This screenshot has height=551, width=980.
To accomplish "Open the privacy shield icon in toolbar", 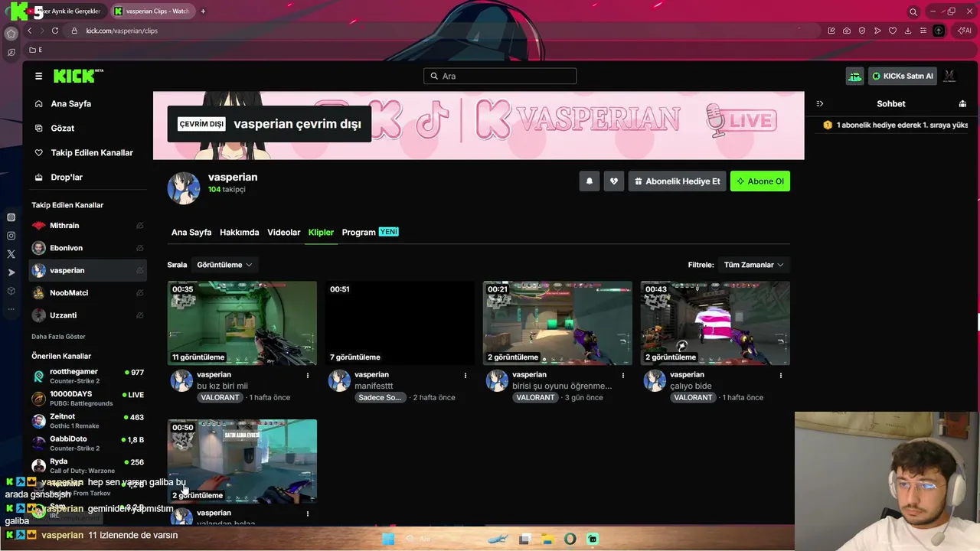I will (x=862, y=31).
